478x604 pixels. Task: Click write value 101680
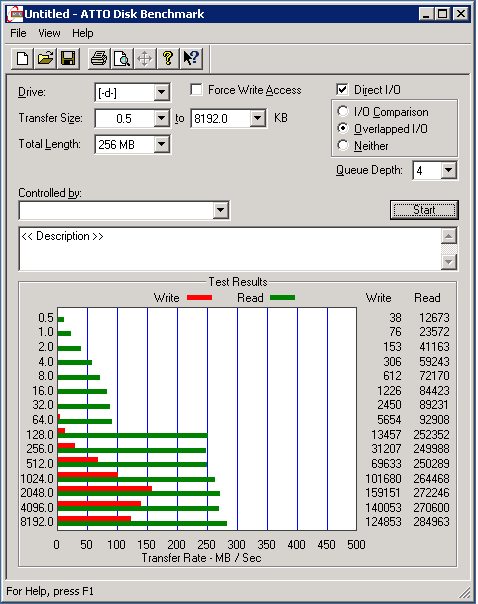(383, 479)
